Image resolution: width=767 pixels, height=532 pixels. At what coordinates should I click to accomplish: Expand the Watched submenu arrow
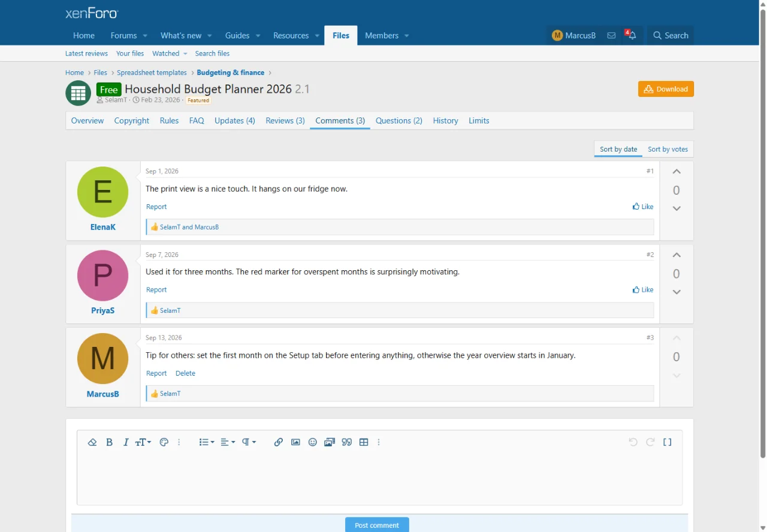tap(185, 53)
